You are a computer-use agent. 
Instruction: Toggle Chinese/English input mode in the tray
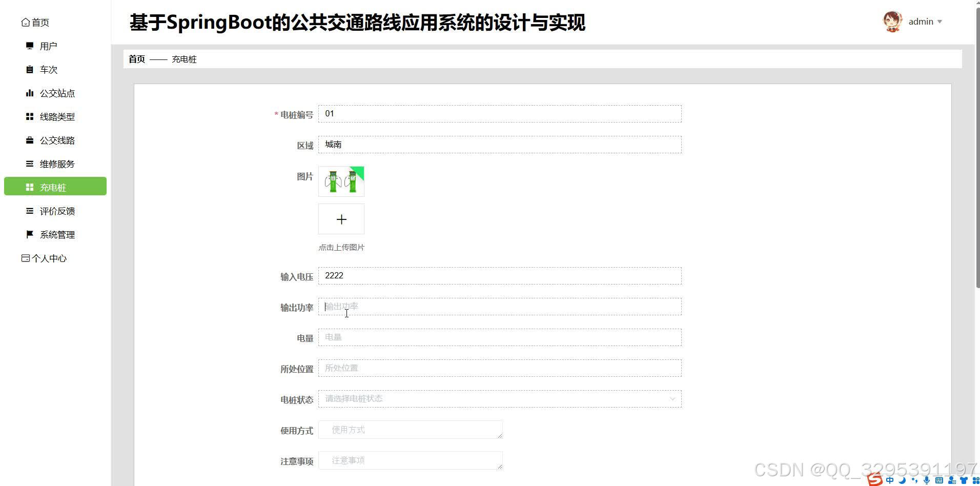(x=890, y=480)
